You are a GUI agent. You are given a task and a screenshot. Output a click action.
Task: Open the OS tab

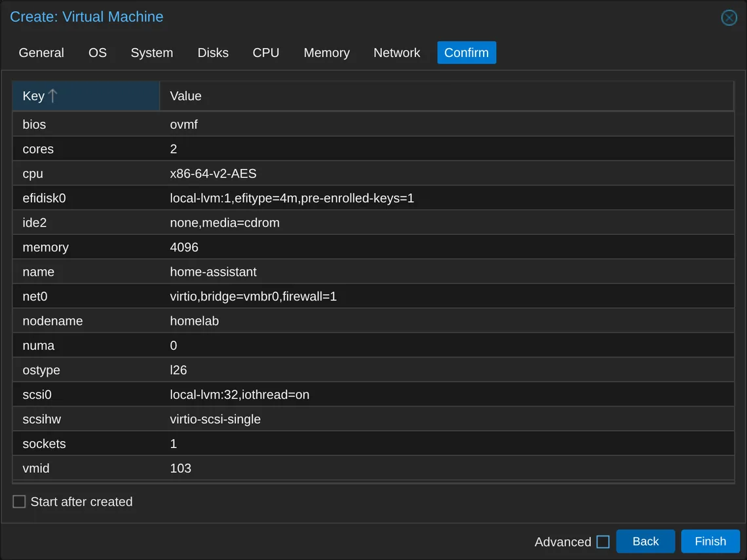tap(97, 53)
